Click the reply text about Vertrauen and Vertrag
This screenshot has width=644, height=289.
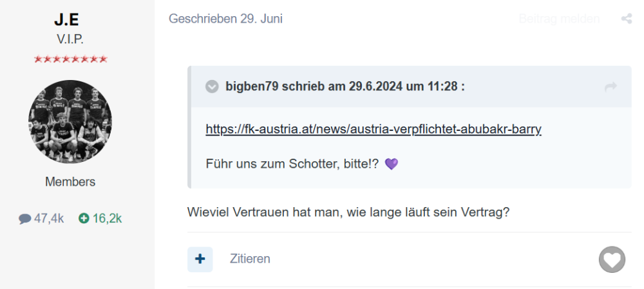pyautogui.click(x=348, y=212)
